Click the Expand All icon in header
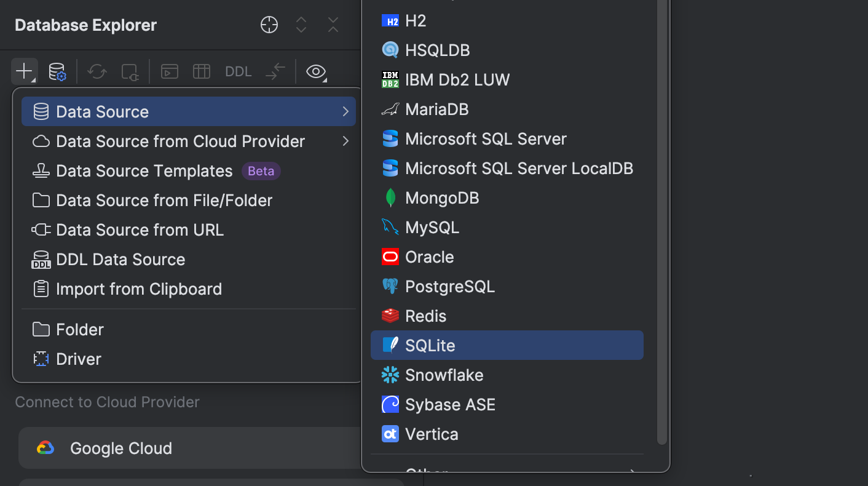The image size is (868, 486). (301, 25)
